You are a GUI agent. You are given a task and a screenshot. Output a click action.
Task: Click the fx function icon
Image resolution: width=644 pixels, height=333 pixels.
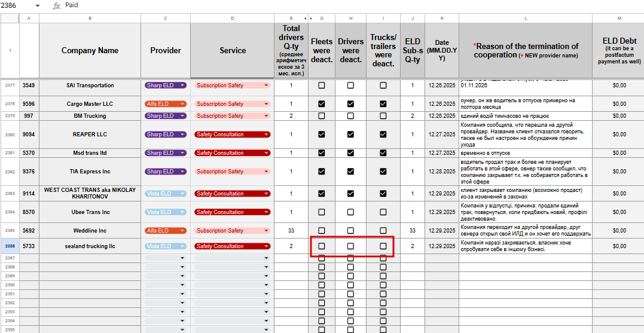click(x=57, y=6)
